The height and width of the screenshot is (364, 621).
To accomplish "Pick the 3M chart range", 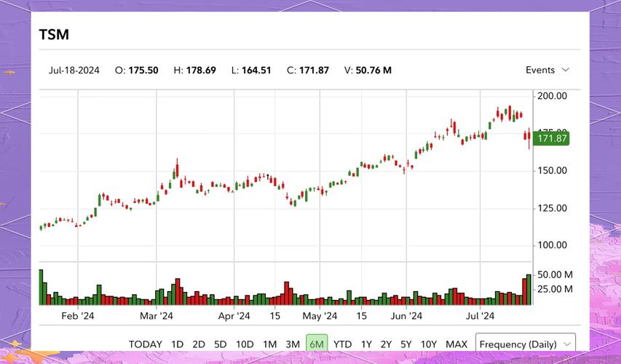I will [293, 344].
